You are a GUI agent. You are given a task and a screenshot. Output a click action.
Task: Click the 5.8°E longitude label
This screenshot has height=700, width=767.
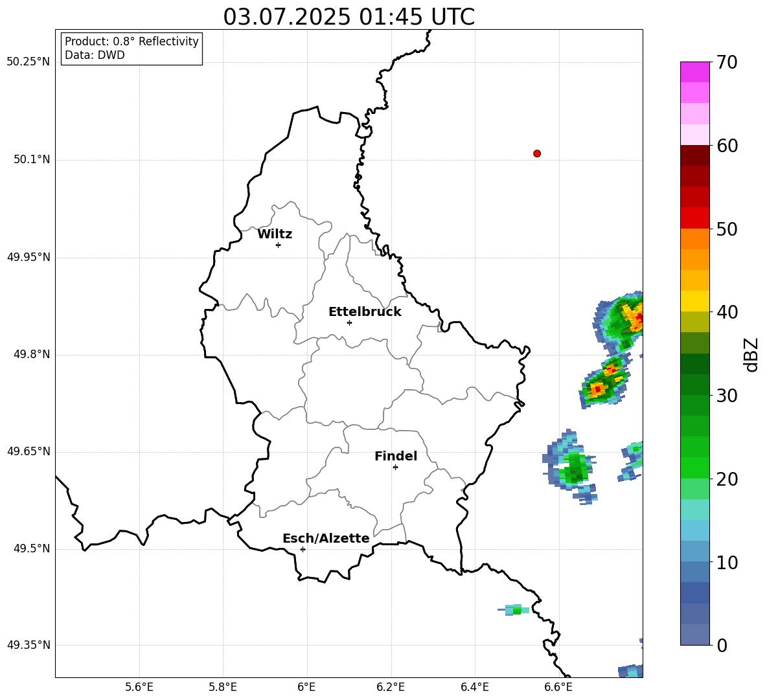pos(223,687)
